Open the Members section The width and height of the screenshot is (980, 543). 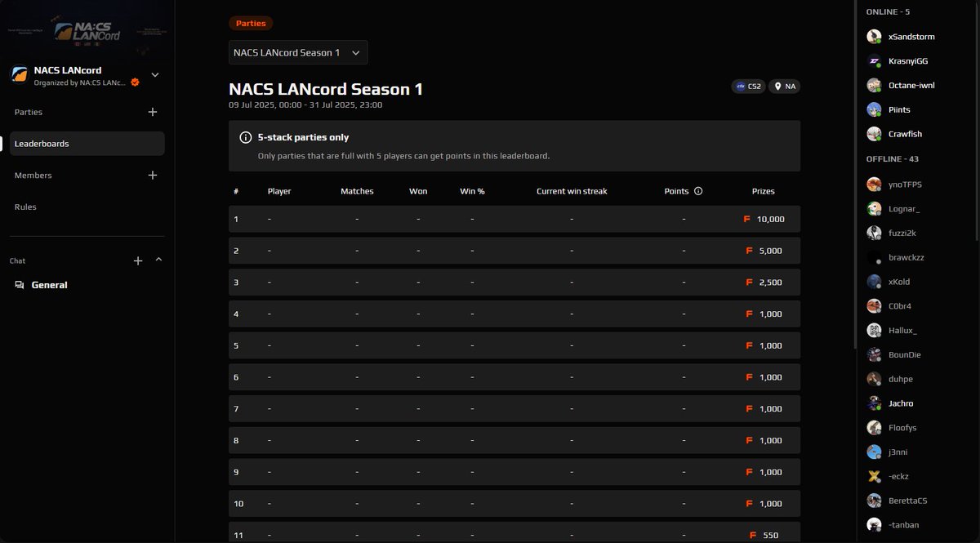point(33,176)
